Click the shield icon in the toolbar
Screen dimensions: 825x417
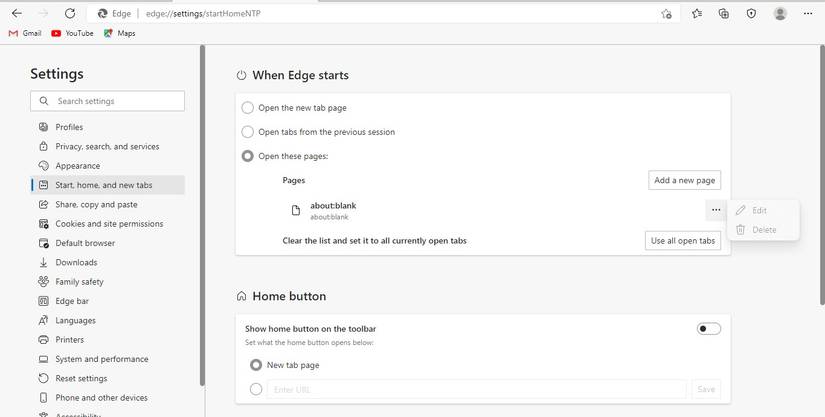752,14
